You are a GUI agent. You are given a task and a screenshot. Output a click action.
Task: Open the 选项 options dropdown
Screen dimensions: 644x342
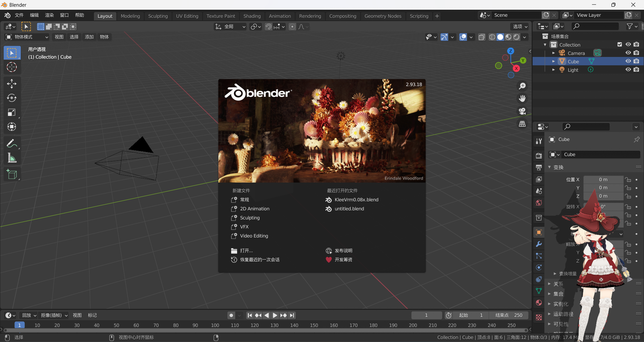(520, 27)
